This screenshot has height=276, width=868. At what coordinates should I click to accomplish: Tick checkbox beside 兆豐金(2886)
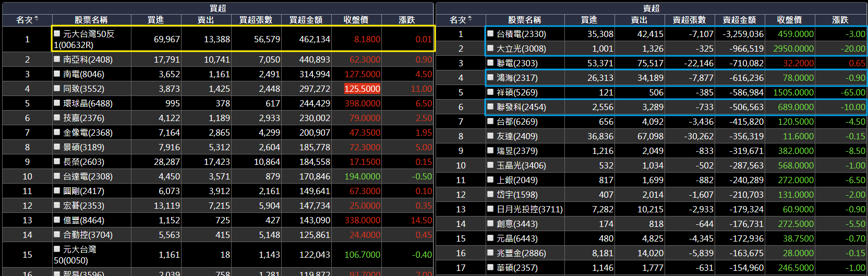[490, 253]
